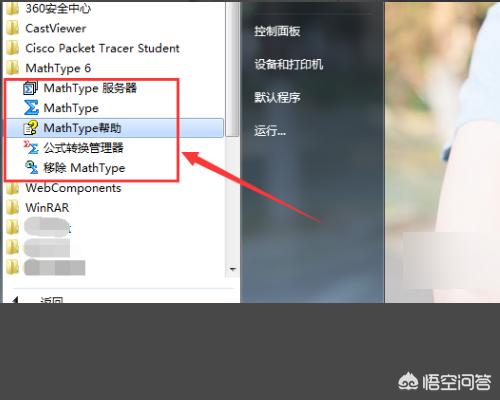Click the Cisco Packet Tracer Student folder icon

[x=13, y=48]
